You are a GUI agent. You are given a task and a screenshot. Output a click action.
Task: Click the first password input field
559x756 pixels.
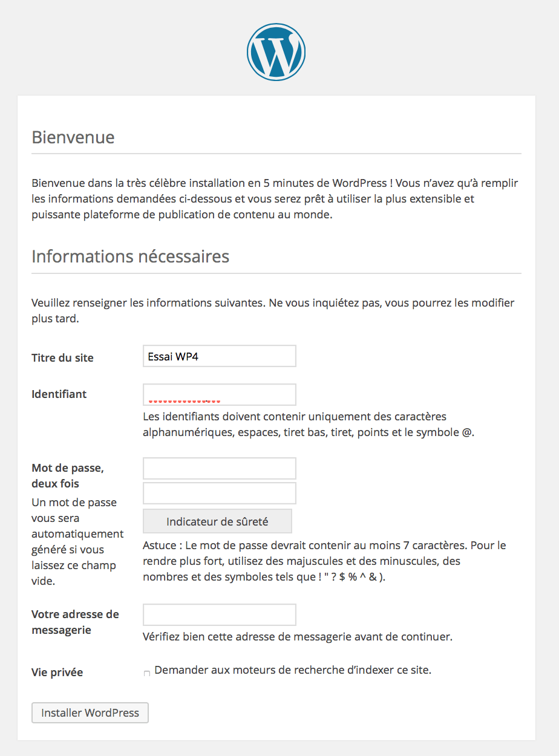coord(219,469)
